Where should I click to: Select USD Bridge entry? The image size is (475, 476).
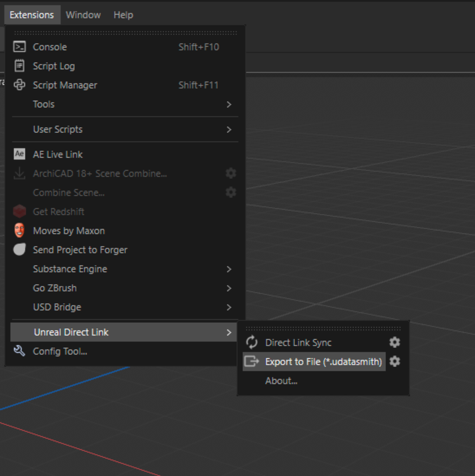[x=57, y=307]
